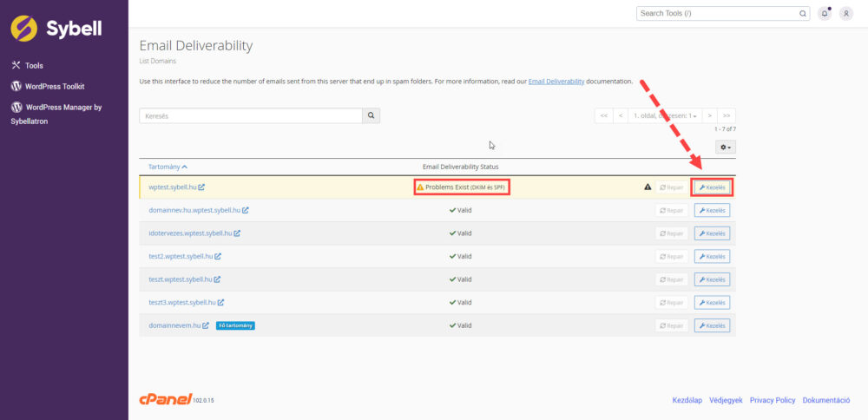Open the wptest.sybell.hu domain link

point(173,187)
